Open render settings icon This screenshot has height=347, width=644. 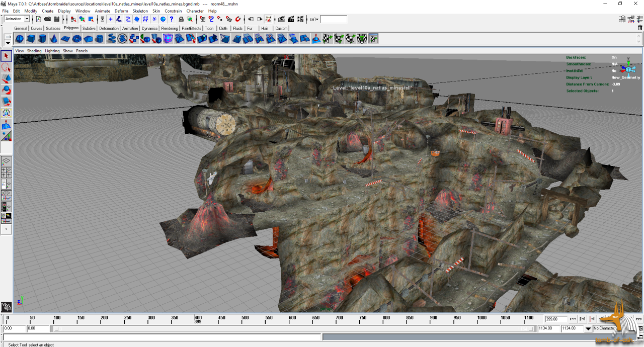pos(300,19)
